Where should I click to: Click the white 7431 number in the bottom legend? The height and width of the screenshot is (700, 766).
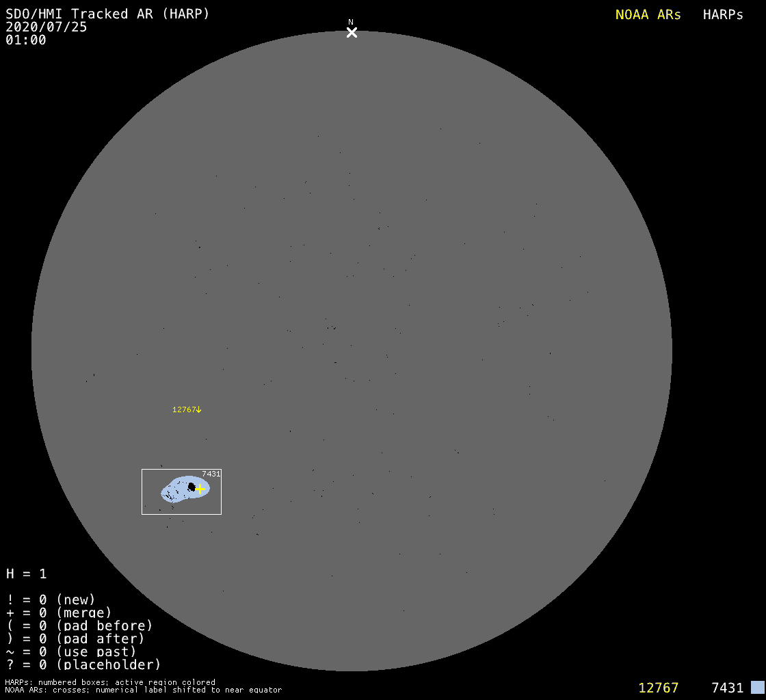727,688
